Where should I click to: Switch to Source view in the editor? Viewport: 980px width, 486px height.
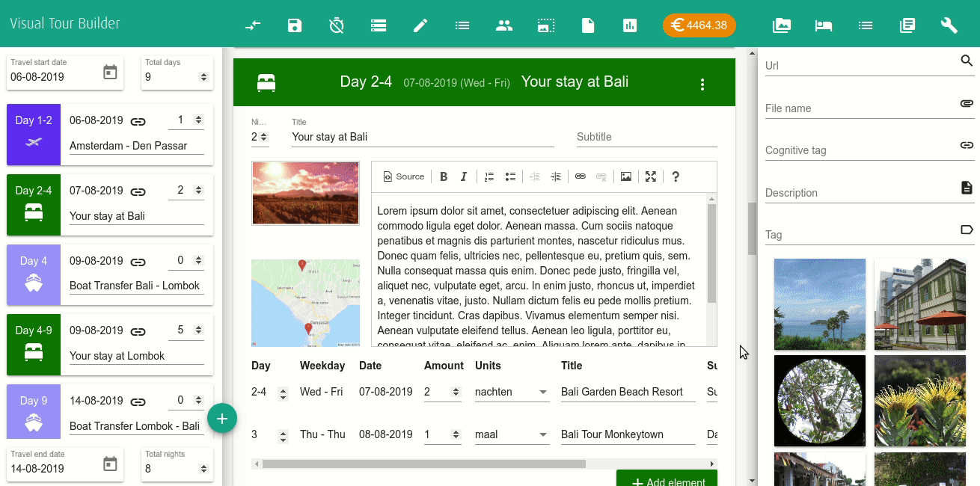point(403,176)
